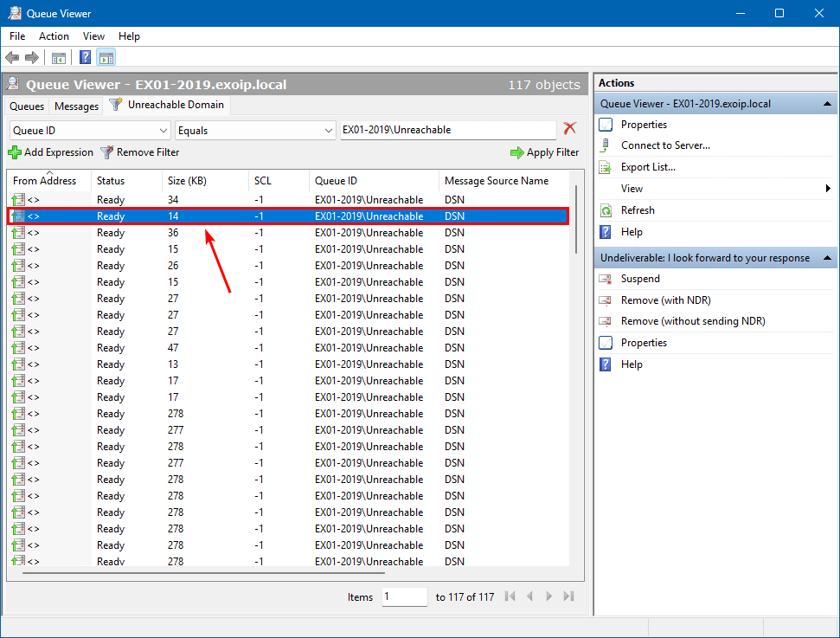Switch to the Queues tab
Viewport: 840px width, 638px height.
[x=27, y=106]
